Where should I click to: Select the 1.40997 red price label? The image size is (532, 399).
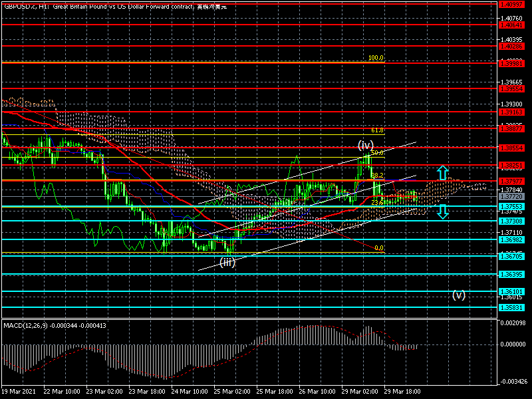pyautogui.click(x=511, y=4)
